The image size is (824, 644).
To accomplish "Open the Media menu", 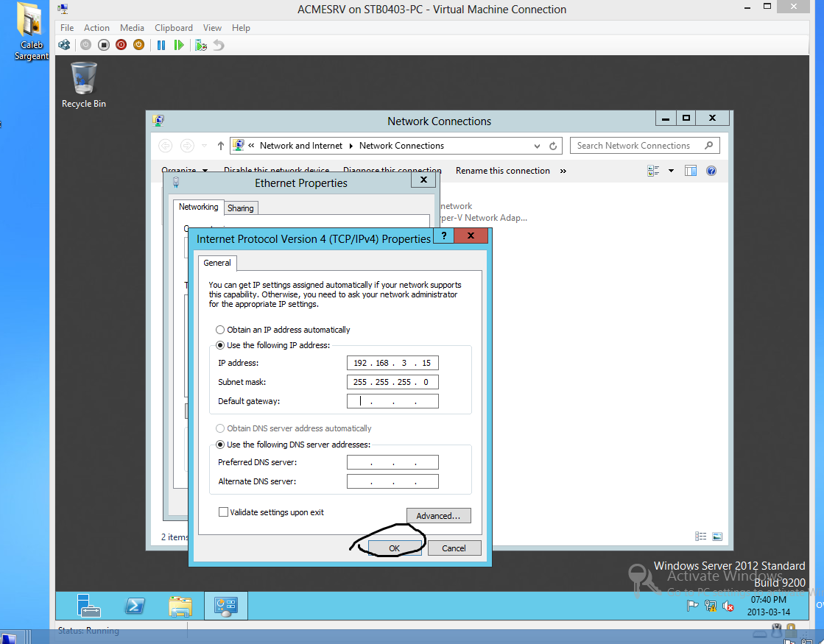I will (x=132, y=28).
